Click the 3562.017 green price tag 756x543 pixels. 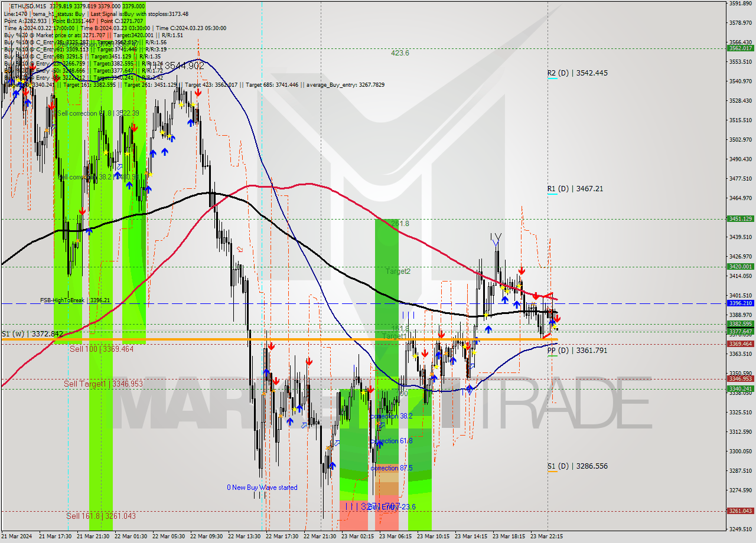coord(741,48)
